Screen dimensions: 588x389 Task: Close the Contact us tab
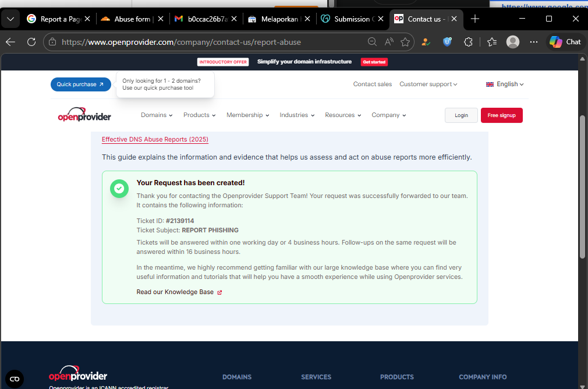(454, 19)
